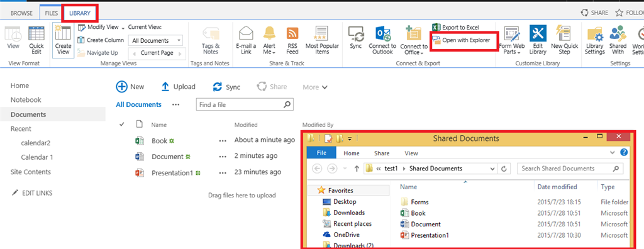Open Library Settings

(x=595, y=40)
